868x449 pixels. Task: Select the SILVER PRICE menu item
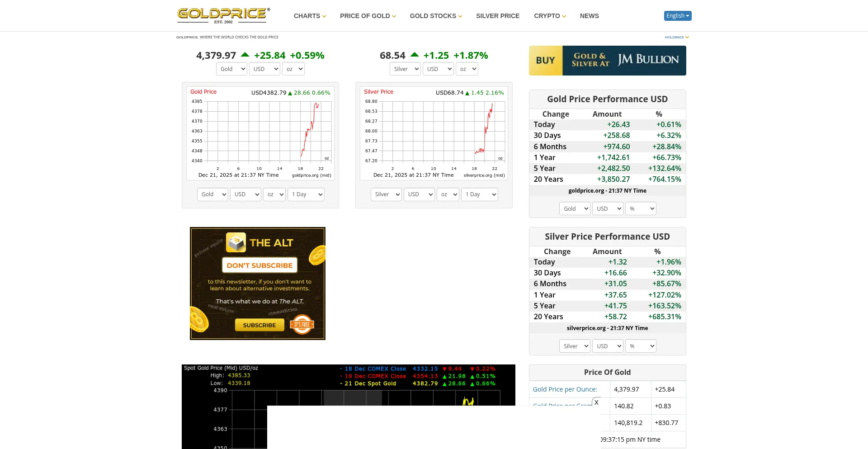pos(497,16)
